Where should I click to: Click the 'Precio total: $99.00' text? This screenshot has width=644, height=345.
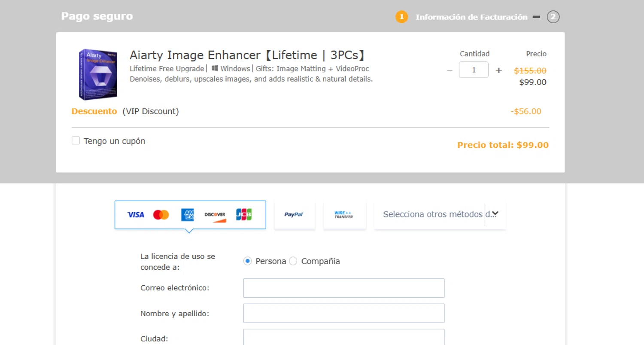[x=503, y=145]
